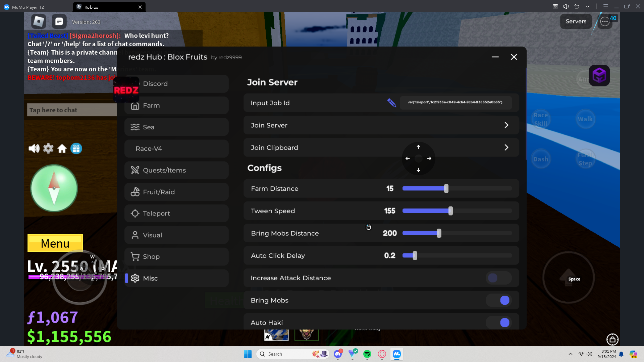Adjust the Auto Click Delay slider

457,255
